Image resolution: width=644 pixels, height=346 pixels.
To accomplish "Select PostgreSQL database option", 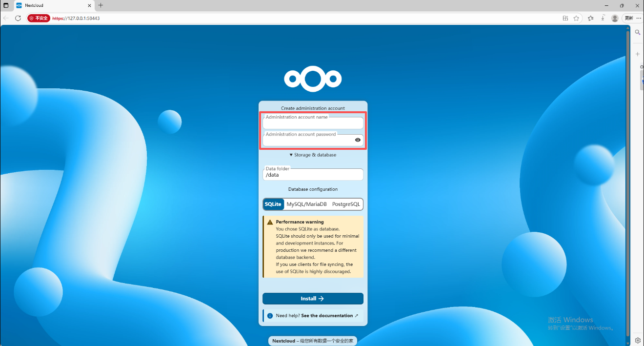I will 346,204.
